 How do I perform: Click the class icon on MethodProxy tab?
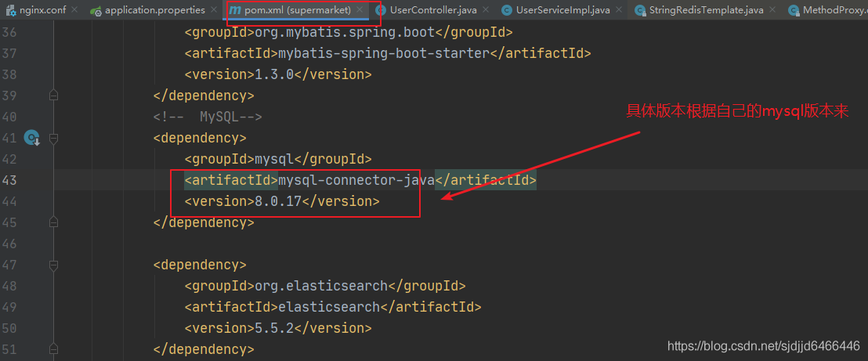coord(794,10)
